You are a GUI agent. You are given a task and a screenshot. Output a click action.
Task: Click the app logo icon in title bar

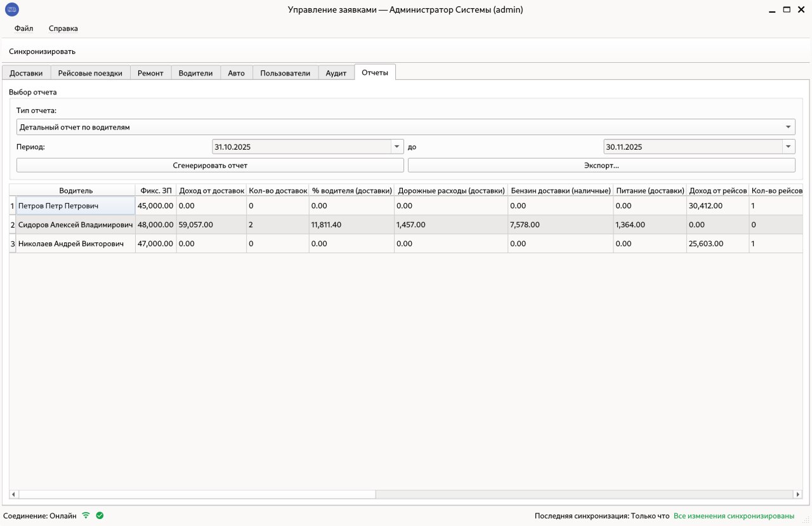coord(12,10)
